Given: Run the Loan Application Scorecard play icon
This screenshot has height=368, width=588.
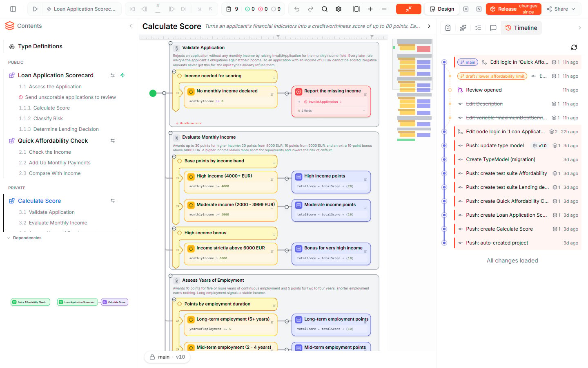Looking at the screenshot, I should click(35, 9).
